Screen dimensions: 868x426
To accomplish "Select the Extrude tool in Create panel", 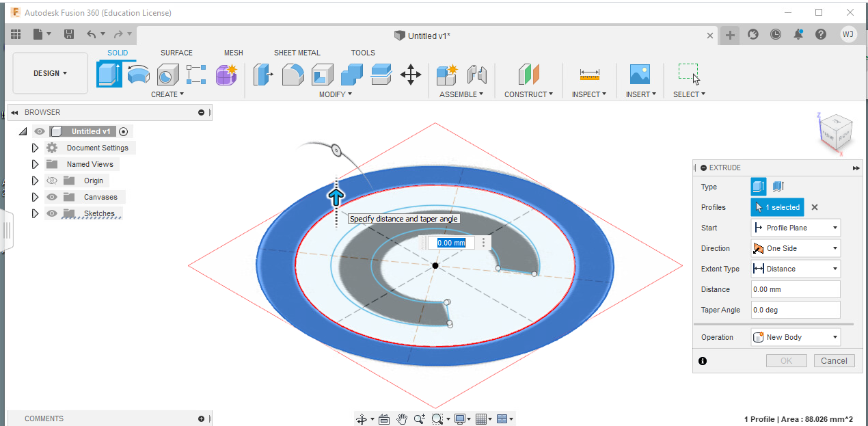I will [x=110, y=74].
